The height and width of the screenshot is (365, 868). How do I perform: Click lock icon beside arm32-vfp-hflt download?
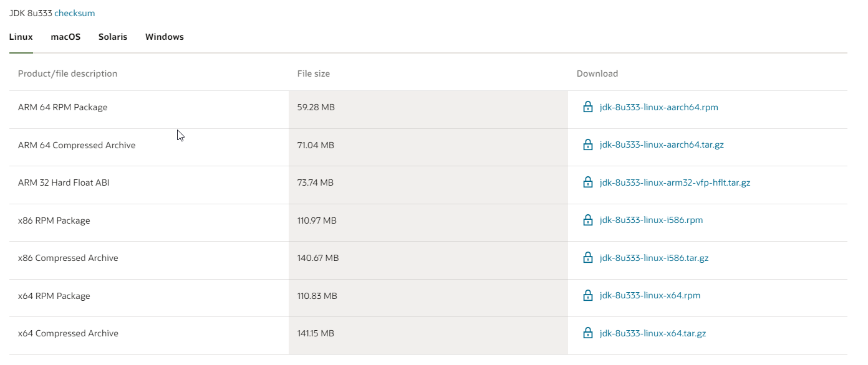tap(587, 183)
